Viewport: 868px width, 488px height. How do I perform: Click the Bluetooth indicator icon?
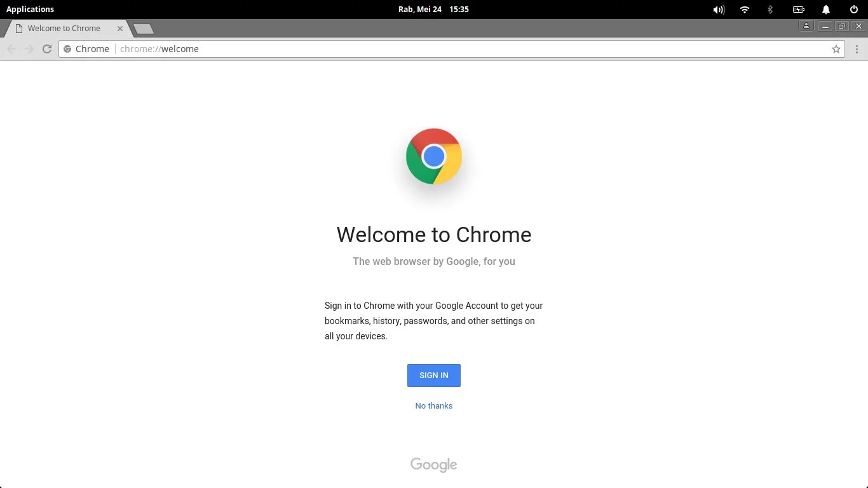coord(770,10)
